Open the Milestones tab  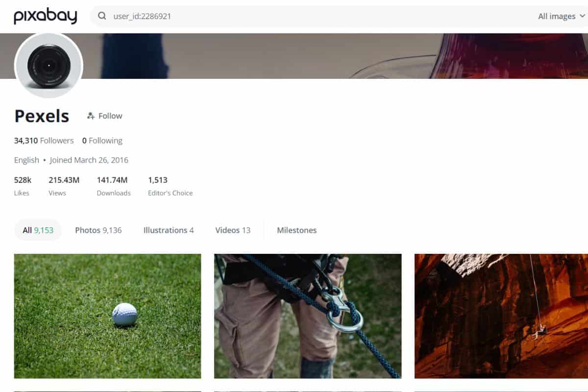pos(296,230)
